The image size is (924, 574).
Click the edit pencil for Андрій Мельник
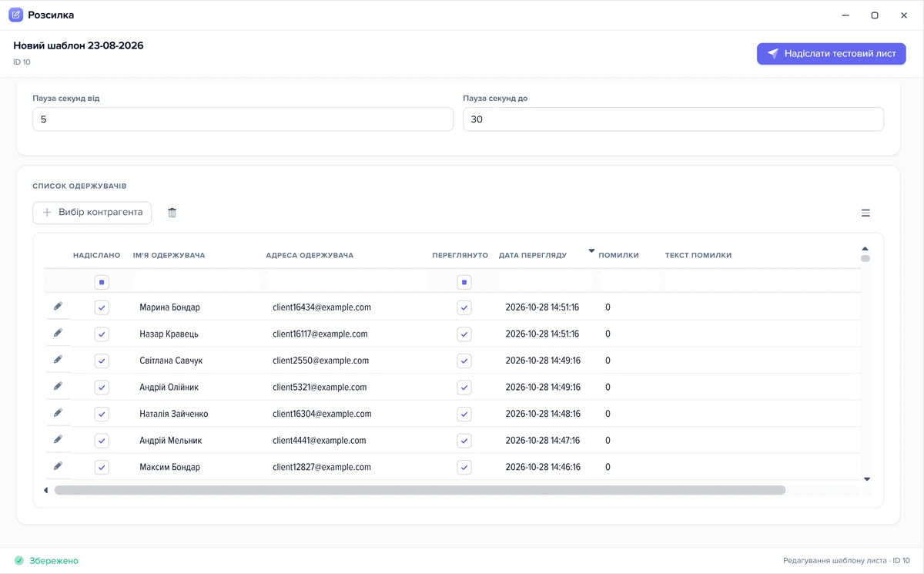pyautogui.click(x=58, y=440)
